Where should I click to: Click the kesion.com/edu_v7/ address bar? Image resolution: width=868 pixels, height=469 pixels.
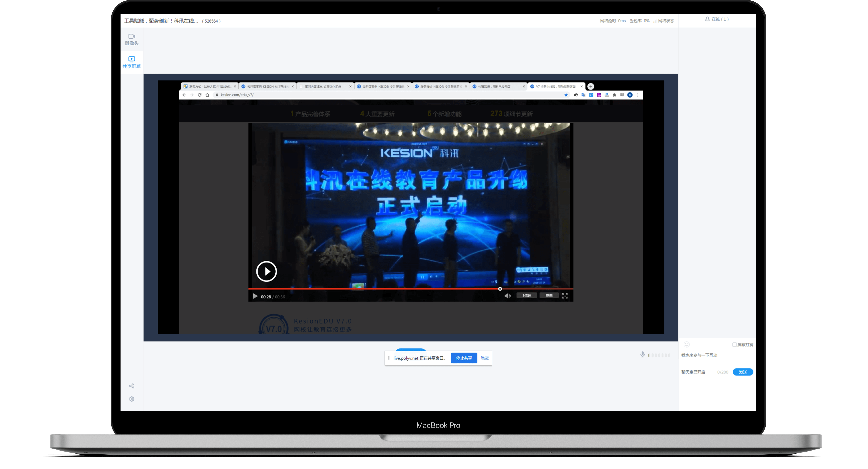pos(388,95)
